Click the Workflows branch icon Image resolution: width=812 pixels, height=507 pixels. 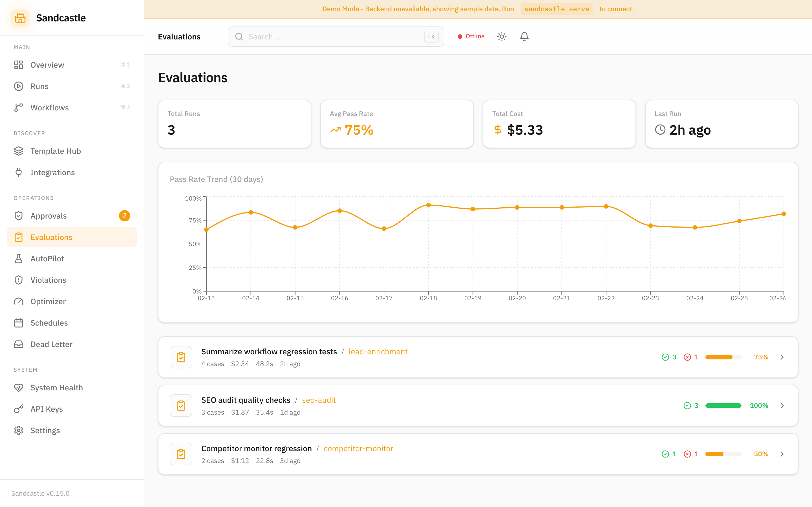[x=18, y=108]
